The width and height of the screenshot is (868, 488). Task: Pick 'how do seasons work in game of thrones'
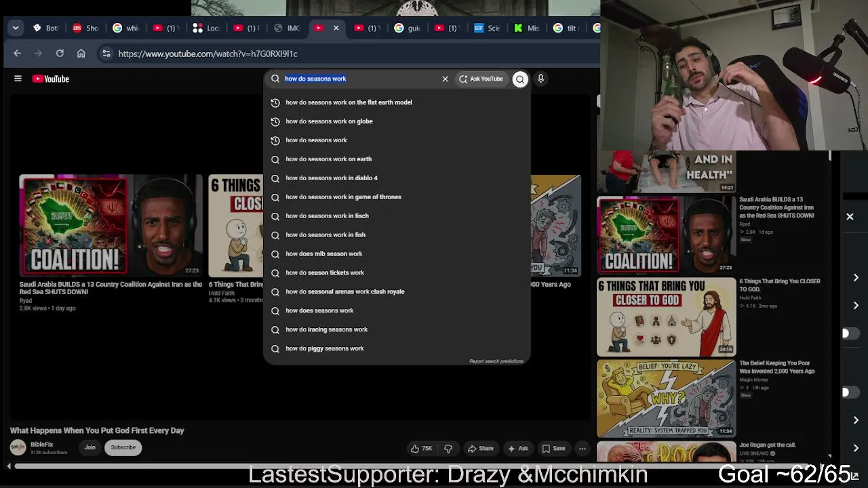397,197
